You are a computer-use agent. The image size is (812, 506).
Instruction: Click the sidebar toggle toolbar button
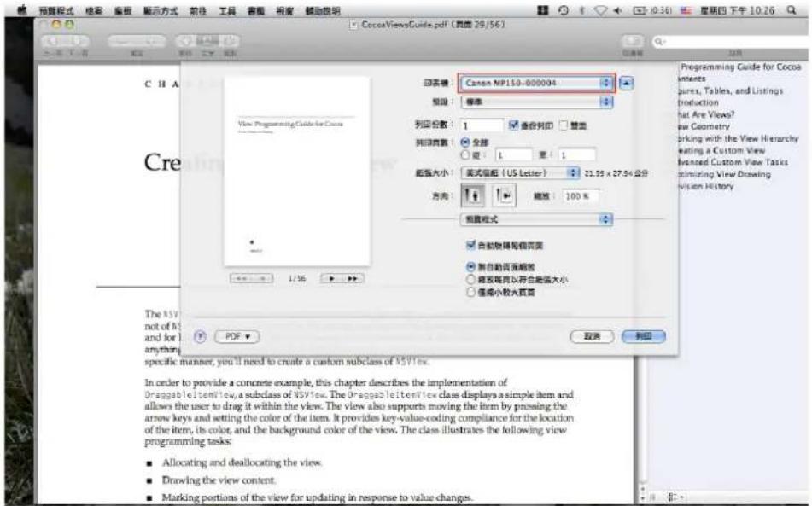point(632,42)
